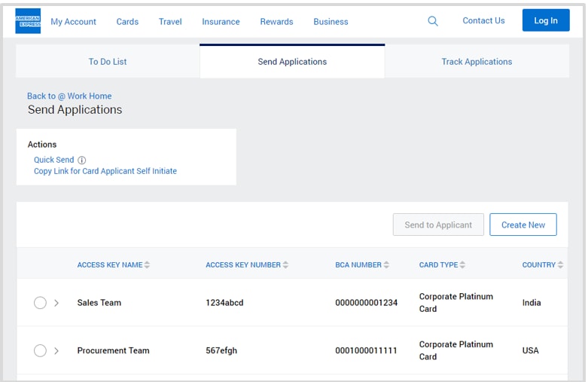Sort by BCA Number arrows
588x382 pixels.
coord(386,265)
